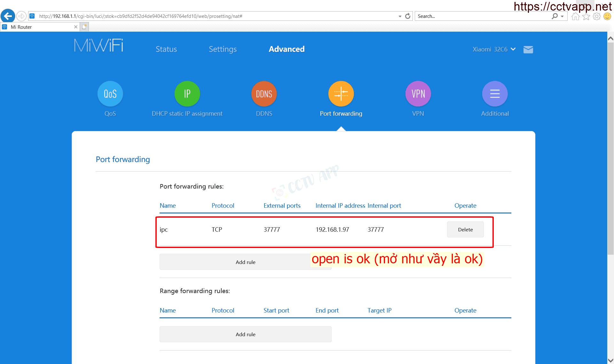Click the browser back arrow button
The width and height of the screenshot is (614, 364).
point(8,16)
